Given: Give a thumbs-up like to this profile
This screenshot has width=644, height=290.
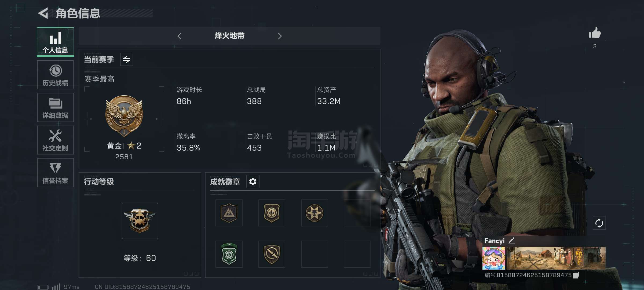Looking at the screenshot, I should (595, 33).
